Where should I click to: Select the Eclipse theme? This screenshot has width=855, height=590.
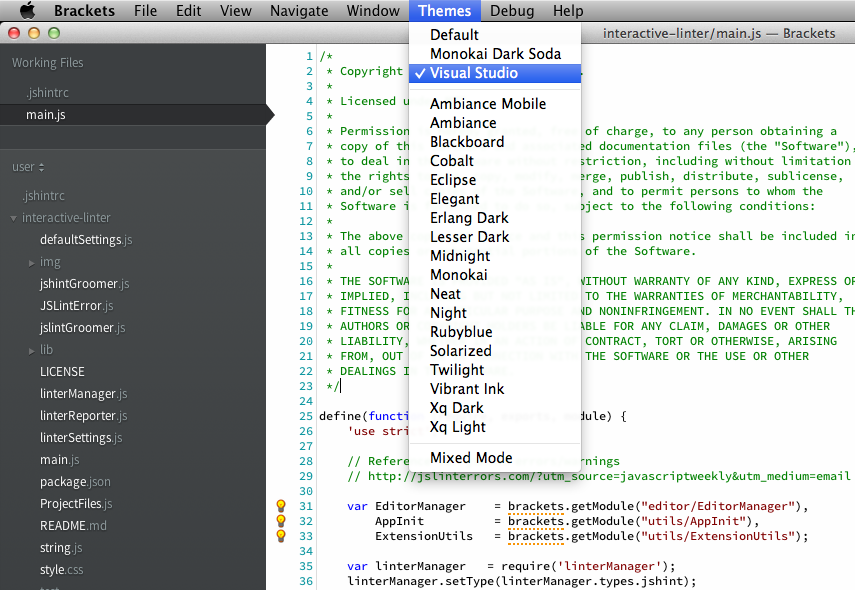495,180
